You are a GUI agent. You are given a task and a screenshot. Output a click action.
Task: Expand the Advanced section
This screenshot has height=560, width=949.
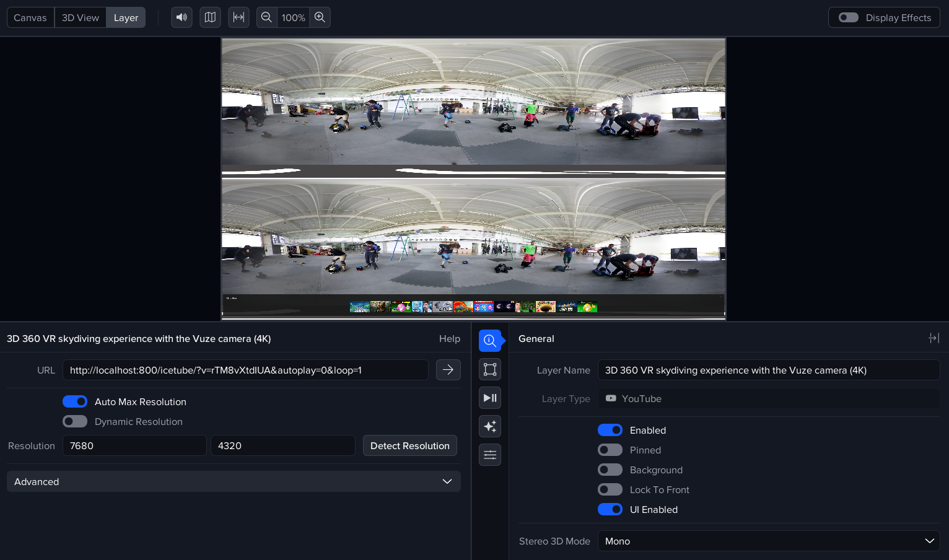(x=234, y=481)
